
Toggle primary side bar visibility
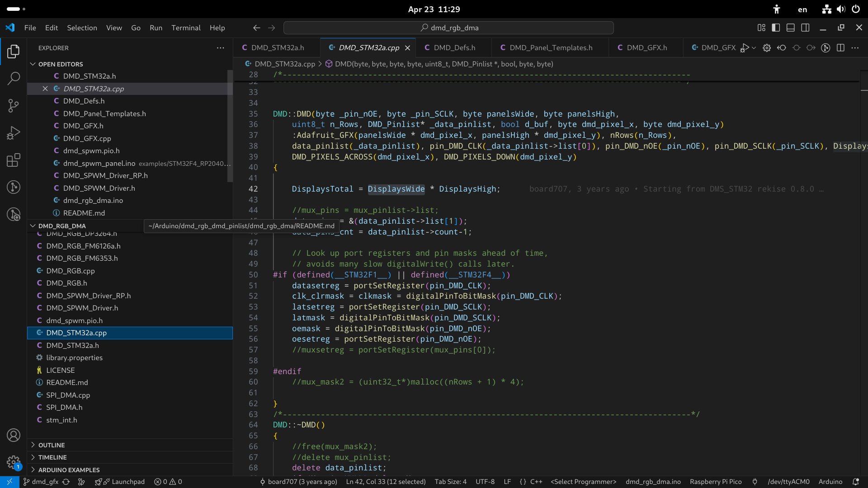tap(776, 28)
